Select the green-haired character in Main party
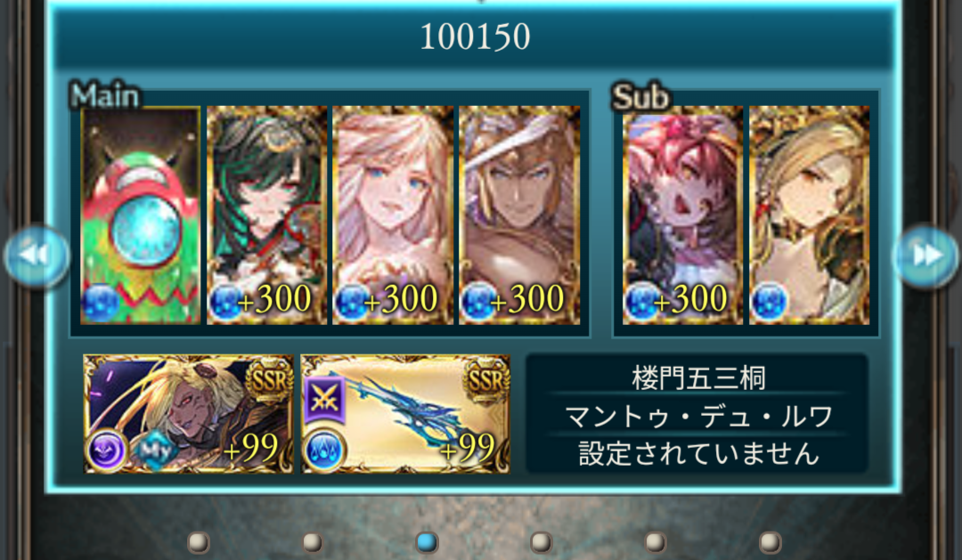Screen dimensions: 962x560 267,215
